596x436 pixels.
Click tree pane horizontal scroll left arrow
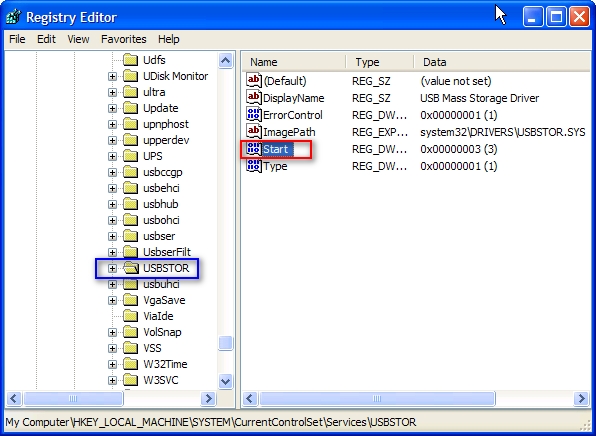[x=14, y=398]
